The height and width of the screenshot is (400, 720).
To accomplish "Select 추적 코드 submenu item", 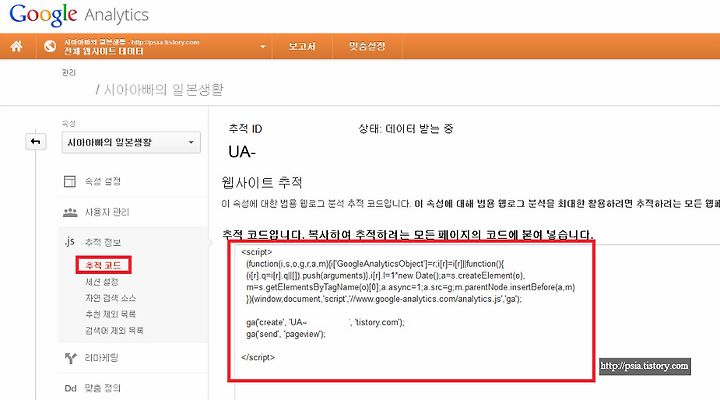I will coord(103,265).
